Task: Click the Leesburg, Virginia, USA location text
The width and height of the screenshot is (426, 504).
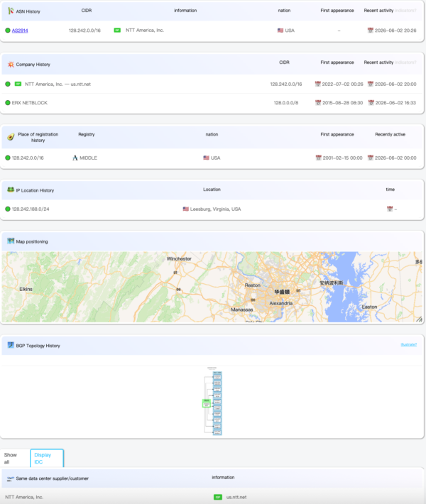Action: [215, 209]
